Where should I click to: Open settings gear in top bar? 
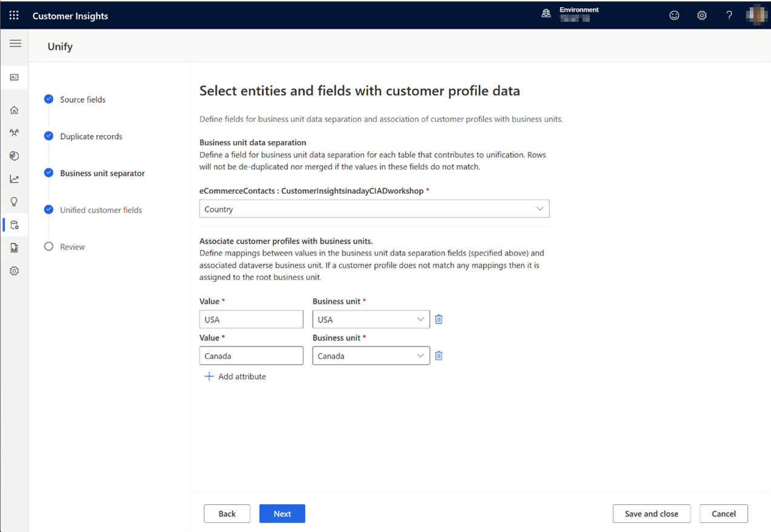pos(702,16)
